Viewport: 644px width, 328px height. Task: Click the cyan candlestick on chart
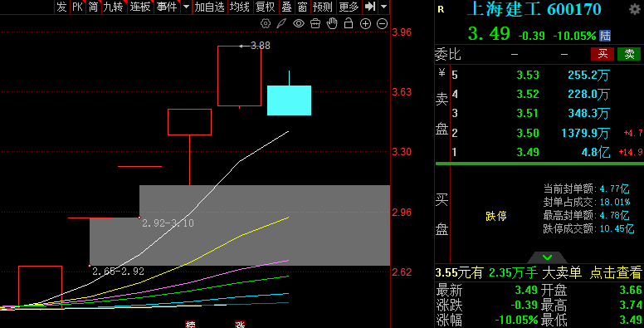point(289,100)
